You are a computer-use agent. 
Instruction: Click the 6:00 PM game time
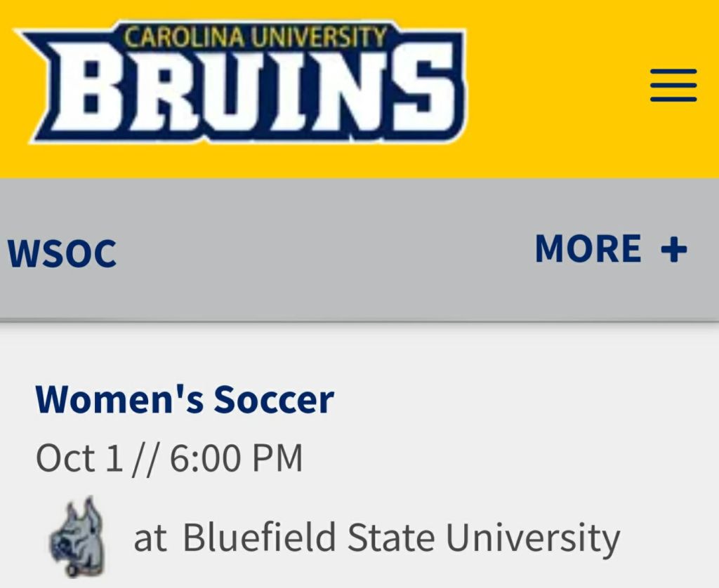(x=236, y=458)
